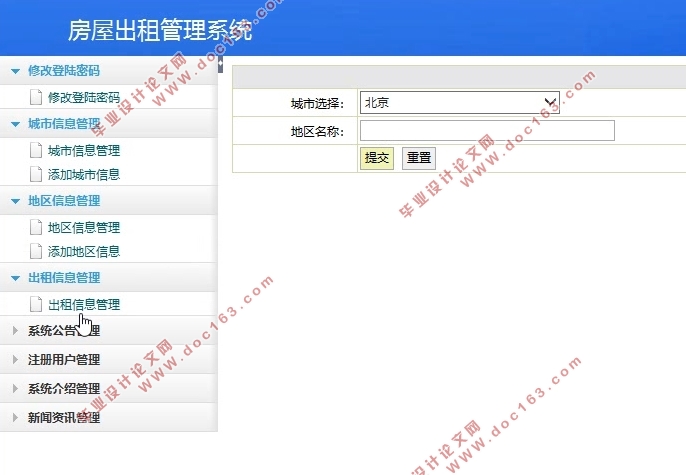This screenshot has width=686, height=475.
Task: Select the 注册用户管理 section header
Action: click(x=108, y=360)
